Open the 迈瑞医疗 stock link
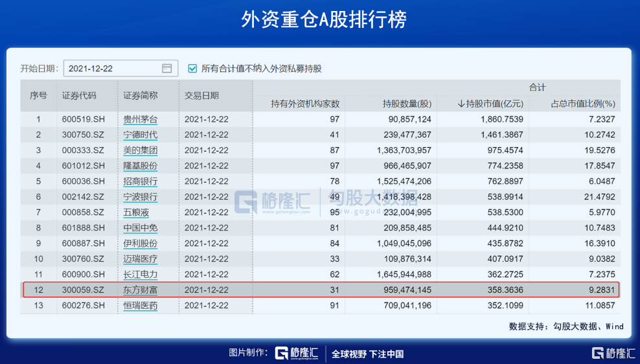 (141, 259)
